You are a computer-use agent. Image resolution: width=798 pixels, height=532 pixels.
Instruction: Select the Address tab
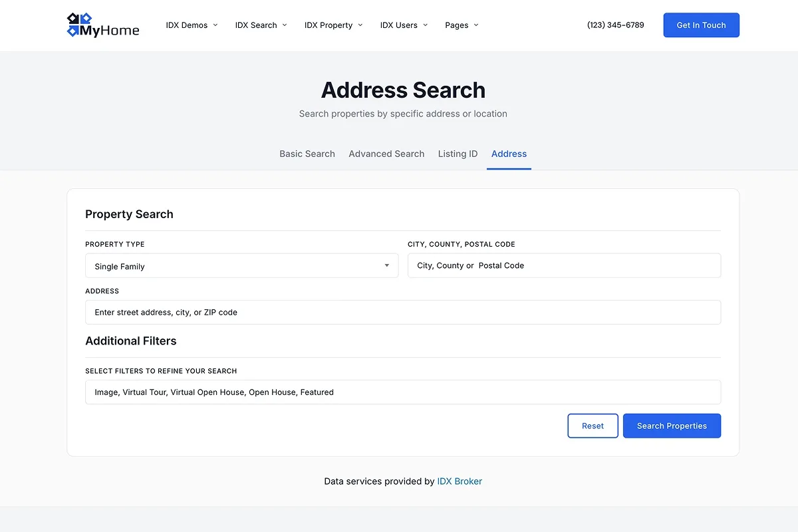[x=509, y=154]
